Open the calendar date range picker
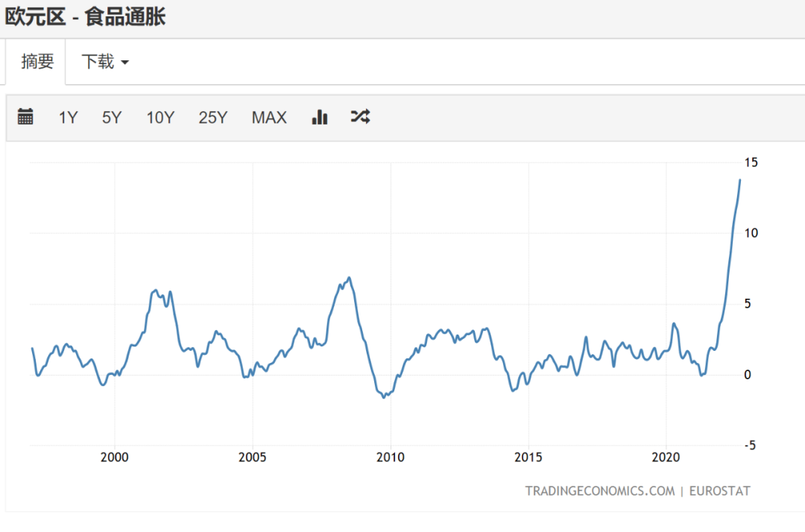 (x=25, y=117)
